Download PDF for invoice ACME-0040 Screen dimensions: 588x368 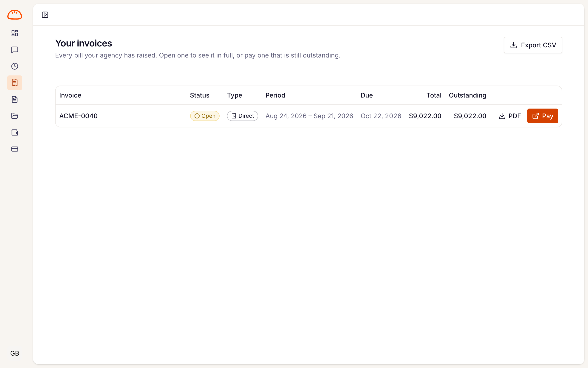pyautogui.click(x=509, y=116)
